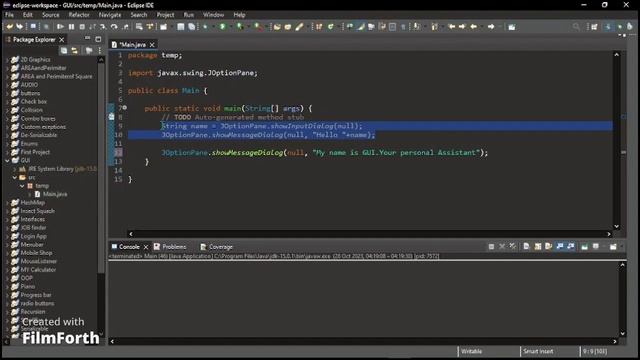Click the editor horizontal scrollbar

(370, 234)
